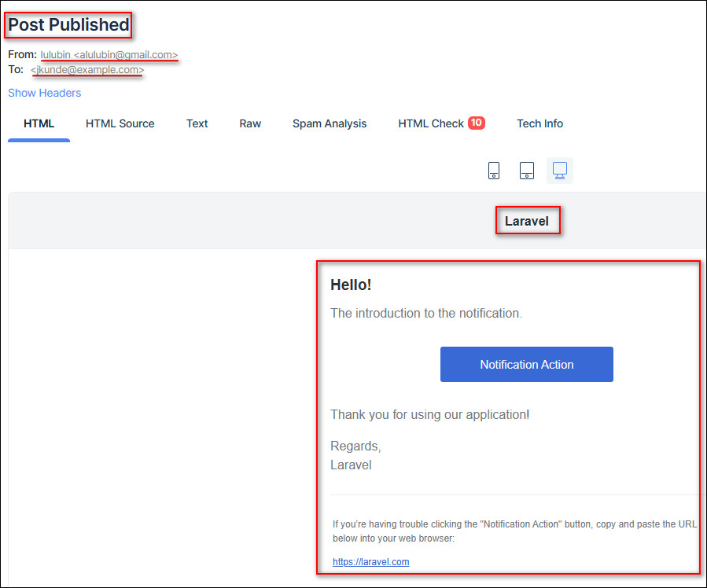Open the HTML Check tab

(x=431, y=123)
